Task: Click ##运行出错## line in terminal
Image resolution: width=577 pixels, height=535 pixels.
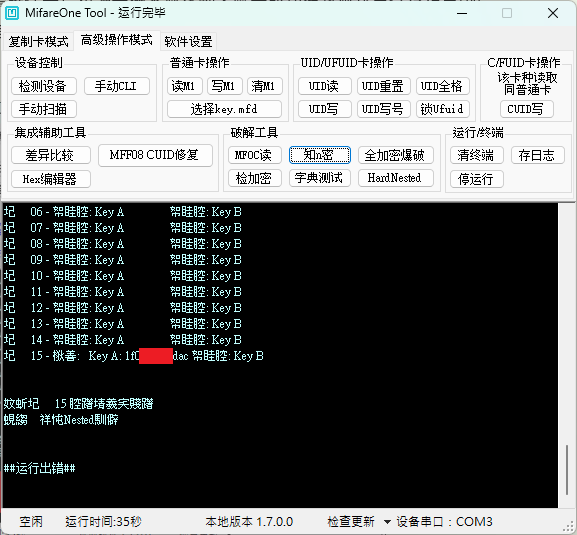Action: [39, 468]
